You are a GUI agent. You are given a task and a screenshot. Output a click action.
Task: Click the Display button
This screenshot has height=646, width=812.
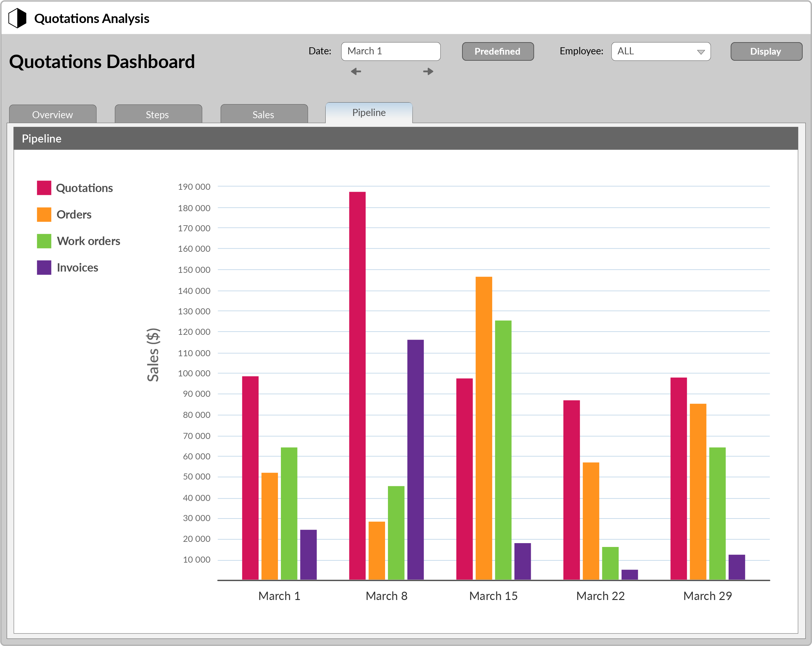coord(766,51)
